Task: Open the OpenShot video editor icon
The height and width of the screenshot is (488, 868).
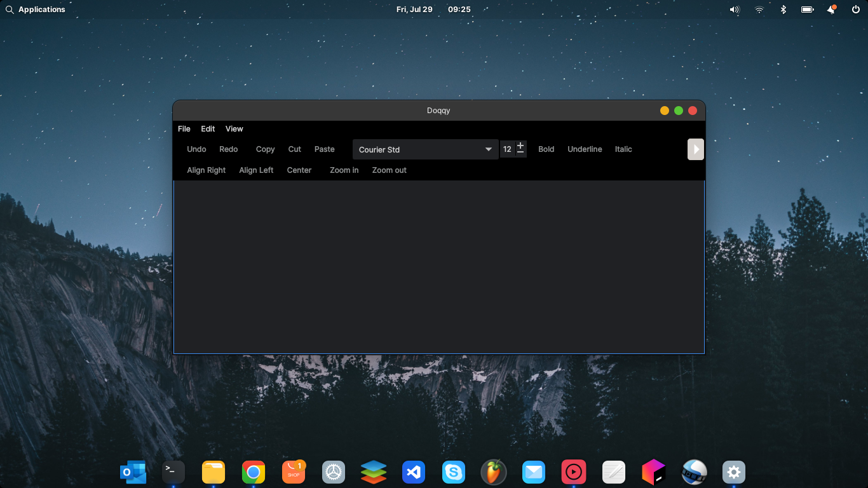Action: tap(694, 472)
